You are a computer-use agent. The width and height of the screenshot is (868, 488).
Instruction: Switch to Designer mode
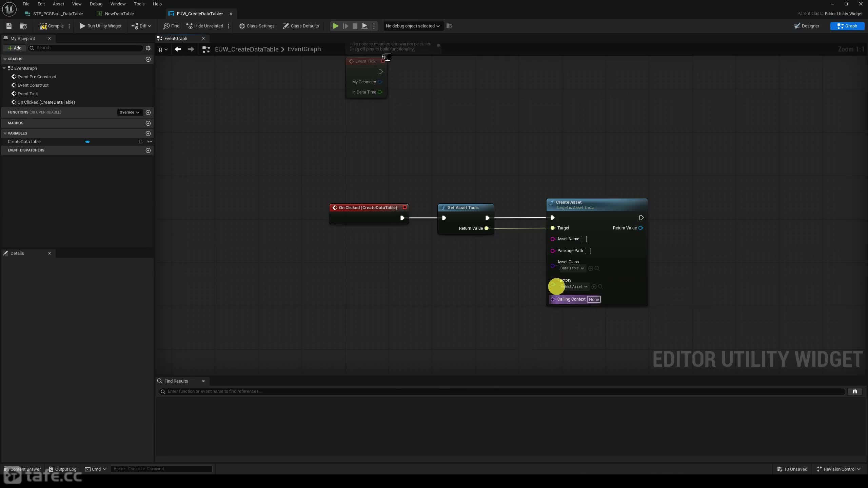(806, 26)
